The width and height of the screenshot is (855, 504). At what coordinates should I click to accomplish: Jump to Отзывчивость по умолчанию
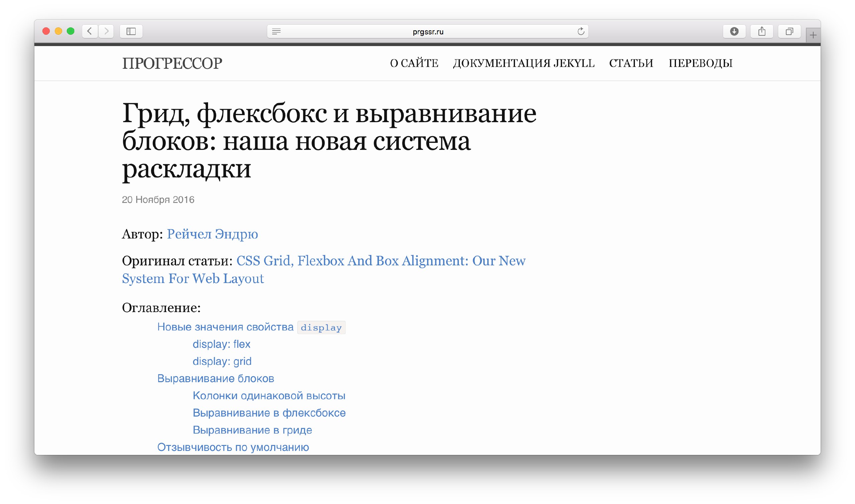click(233, 447)
